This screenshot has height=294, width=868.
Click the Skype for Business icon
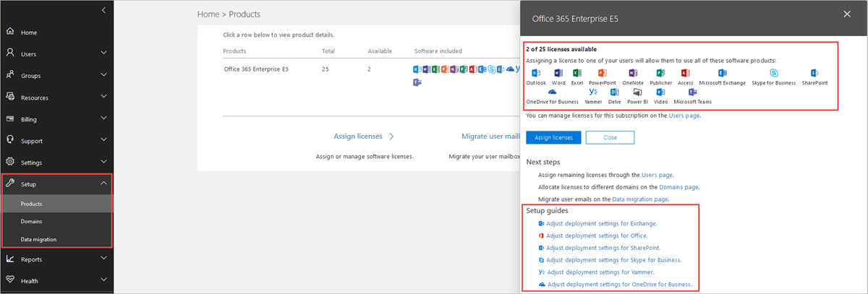[x=774, y=73]
